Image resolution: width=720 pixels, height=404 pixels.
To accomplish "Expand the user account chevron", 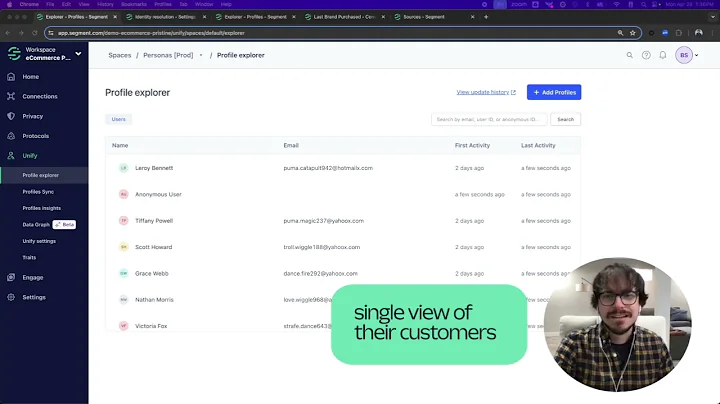I will pyautogui.click(x=697, y=55).
